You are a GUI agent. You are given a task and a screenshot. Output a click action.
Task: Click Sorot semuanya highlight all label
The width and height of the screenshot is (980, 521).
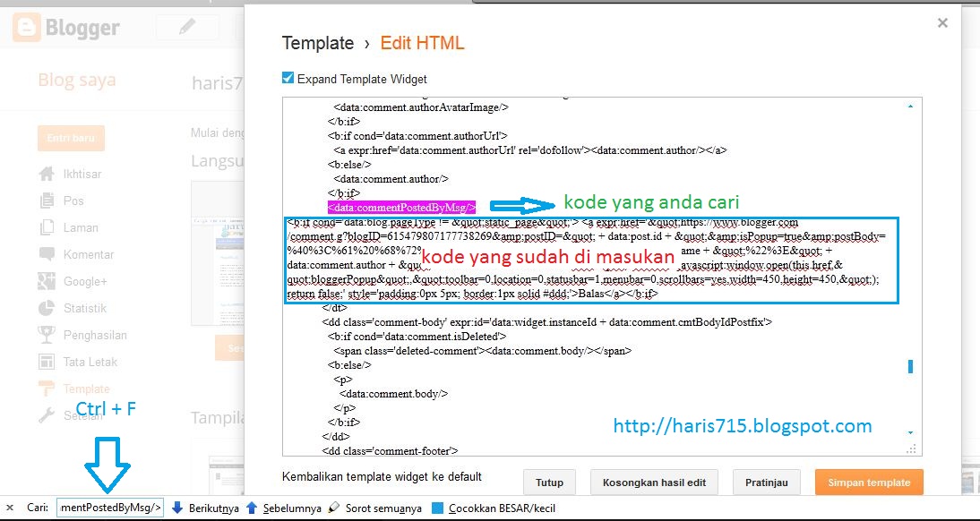click(383, 508)
